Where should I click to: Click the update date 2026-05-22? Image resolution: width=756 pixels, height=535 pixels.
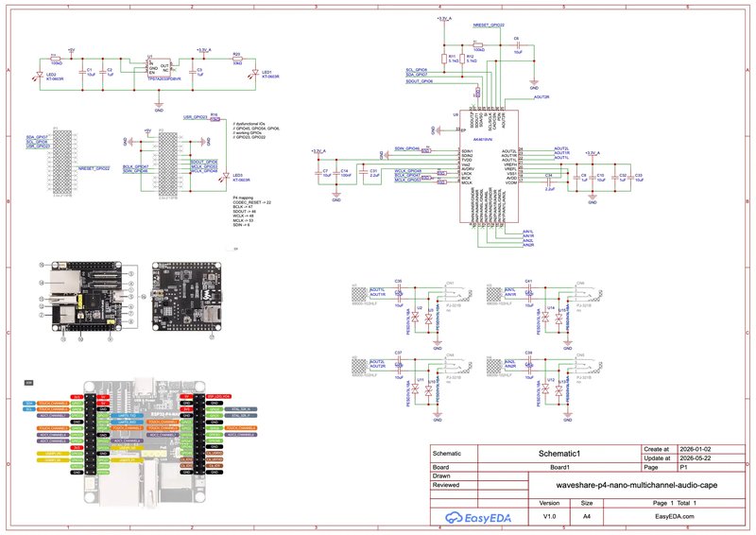click(x=696, y=458)
